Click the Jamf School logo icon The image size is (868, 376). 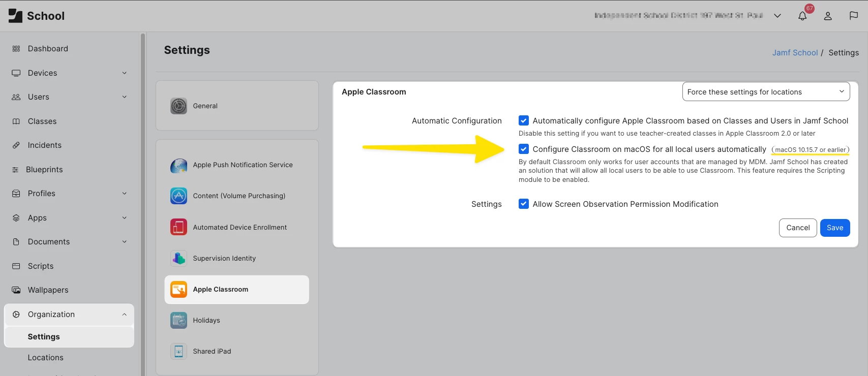coord(15,16)
